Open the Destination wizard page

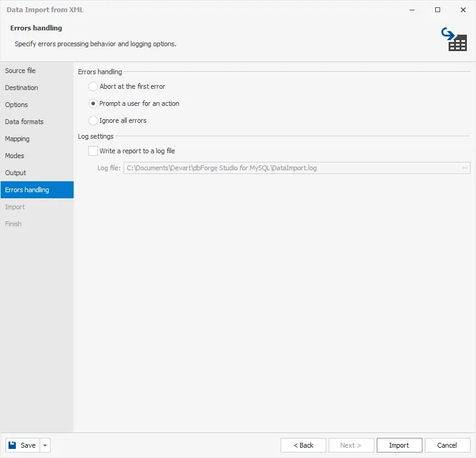point(21,88)
